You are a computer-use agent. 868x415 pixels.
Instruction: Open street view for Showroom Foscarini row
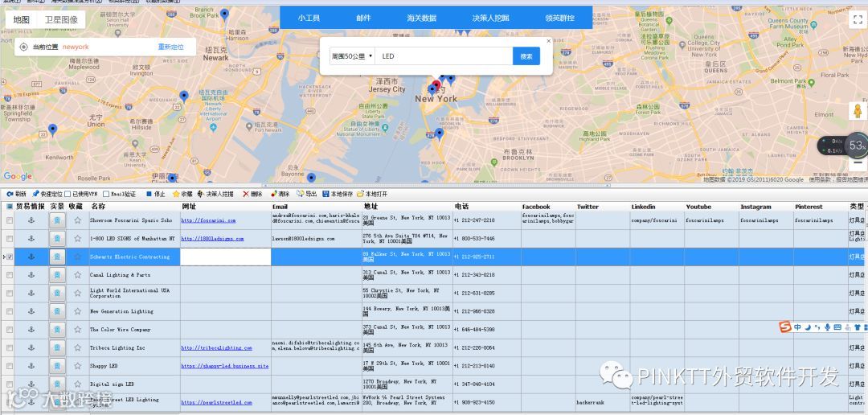coord(56,220)
